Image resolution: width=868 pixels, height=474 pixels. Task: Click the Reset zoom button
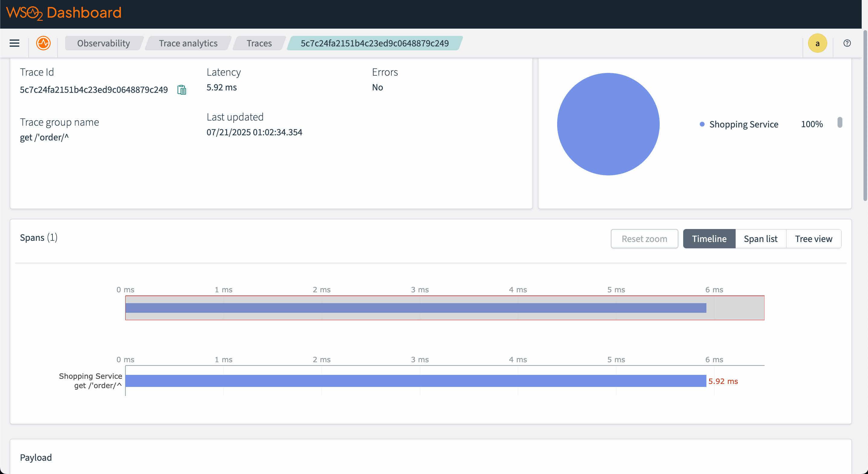pyautogui.click(x=644, y=239)
